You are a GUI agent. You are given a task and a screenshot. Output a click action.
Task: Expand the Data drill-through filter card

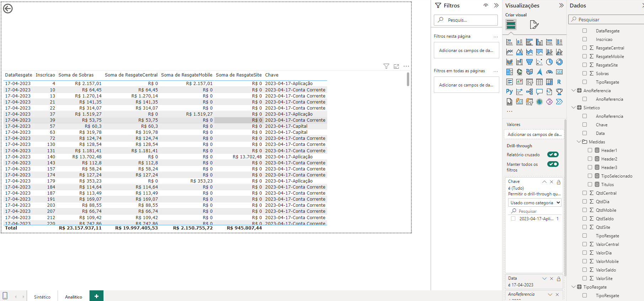pos(544,278)
